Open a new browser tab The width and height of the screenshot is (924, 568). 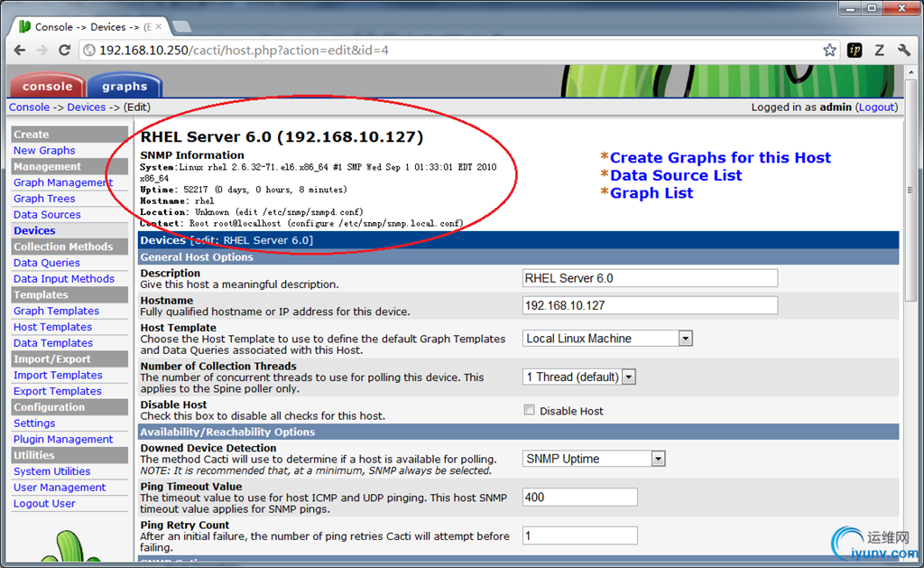[181, 26]
